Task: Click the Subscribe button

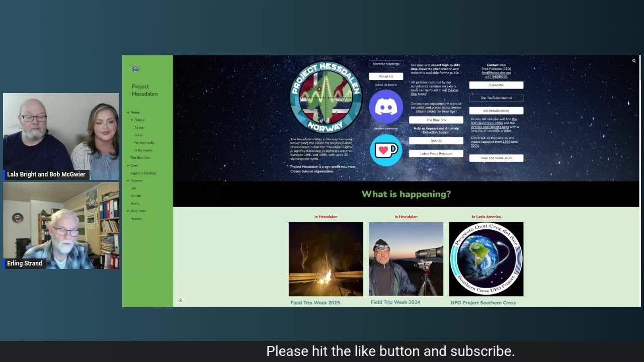Action: [496, 85]
